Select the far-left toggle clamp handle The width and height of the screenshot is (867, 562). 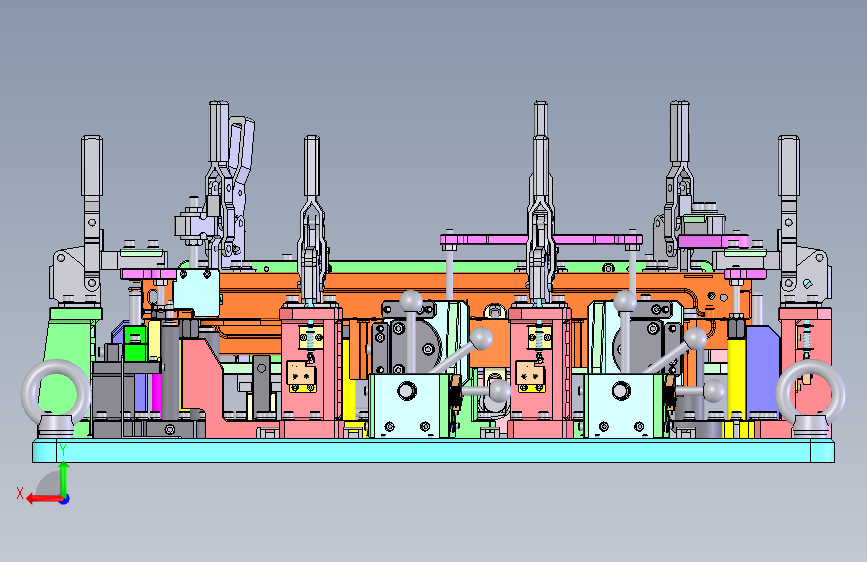(92, 166)
